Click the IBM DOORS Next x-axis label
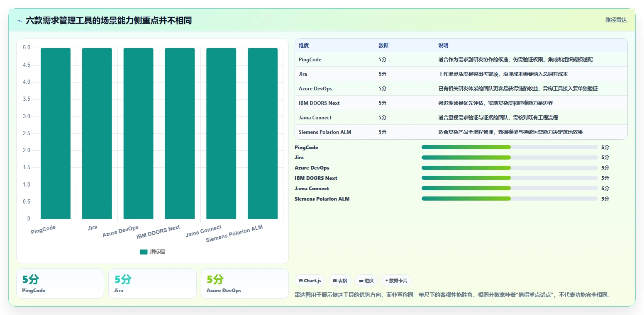Image resolution: width=644 pixels, height=315 pixels. pos(159,232)
